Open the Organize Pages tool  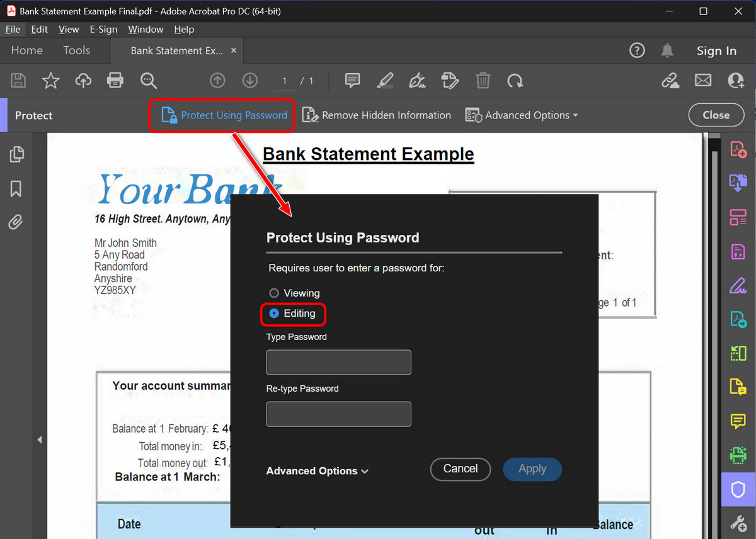(737, 217)
